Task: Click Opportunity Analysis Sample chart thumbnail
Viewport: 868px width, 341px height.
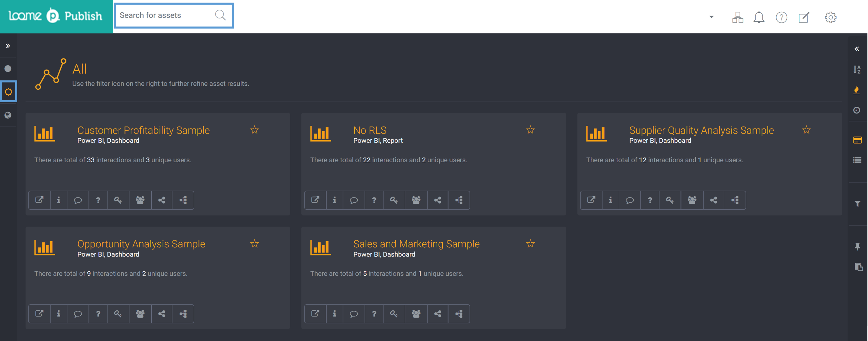Action: [x=44, y=247]
